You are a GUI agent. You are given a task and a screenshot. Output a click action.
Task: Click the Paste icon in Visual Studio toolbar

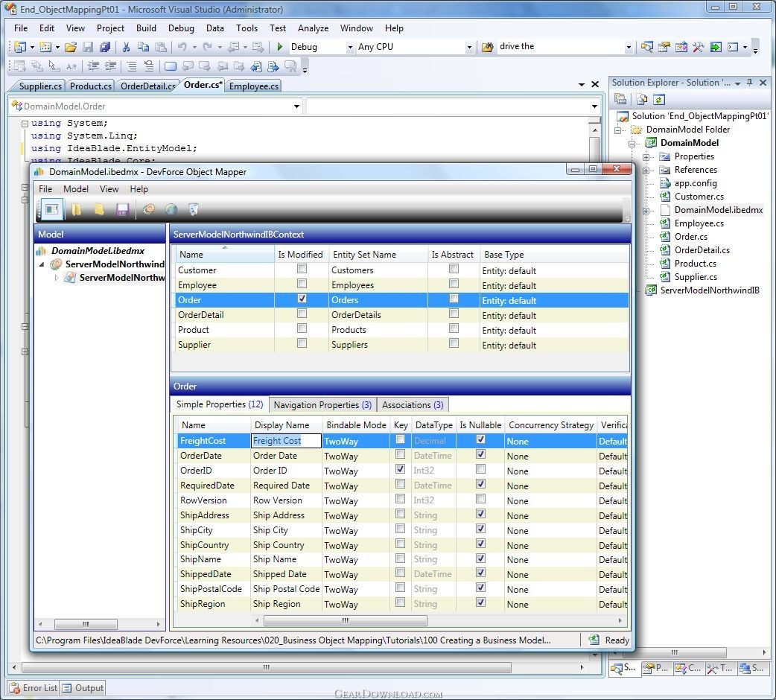click(x=161, y=47)
